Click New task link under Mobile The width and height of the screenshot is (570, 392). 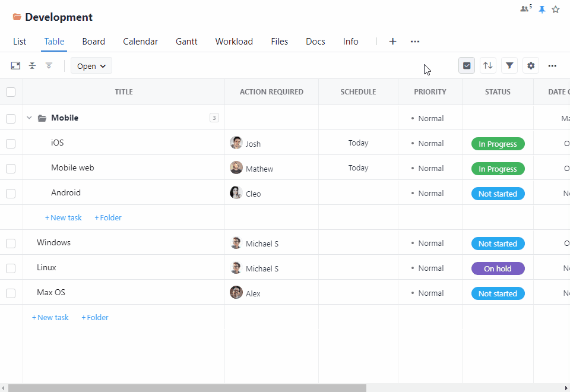(x=64, y=218)
